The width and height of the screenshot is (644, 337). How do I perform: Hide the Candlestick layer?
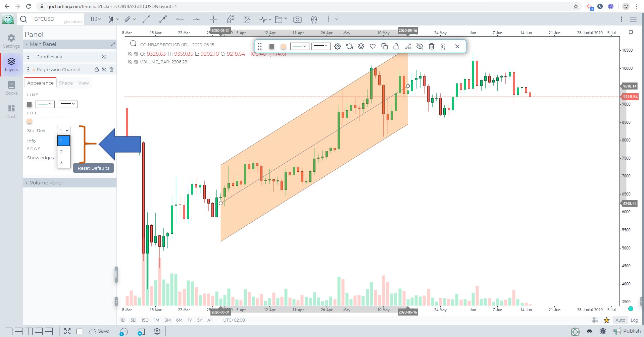click(x=104, y=57)
